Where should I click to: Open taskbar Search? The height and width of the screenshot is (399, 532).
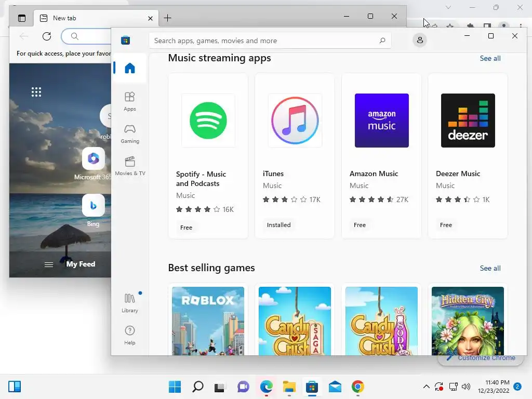pos(198,387)
